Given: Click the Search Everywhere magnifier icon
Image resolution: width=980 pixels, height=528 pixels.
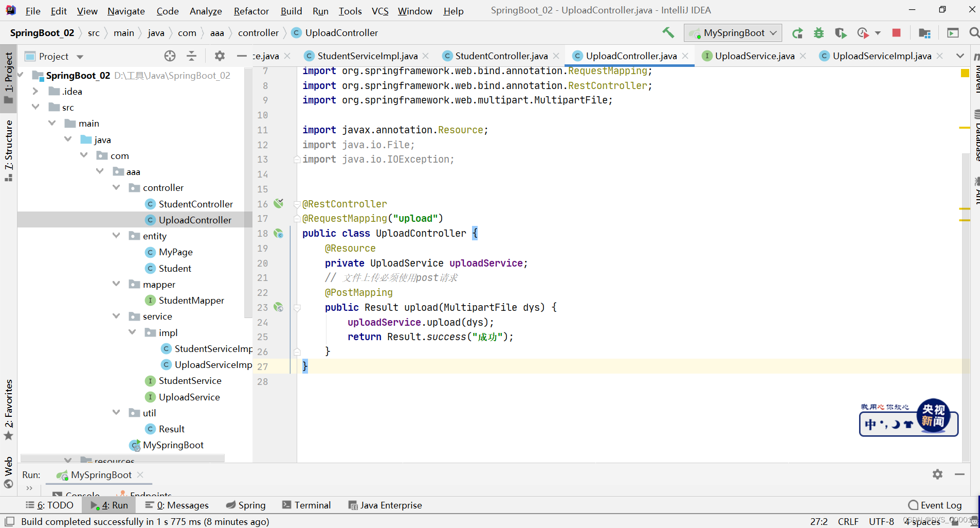Looking at the screenshot, I should click(974, 33).
